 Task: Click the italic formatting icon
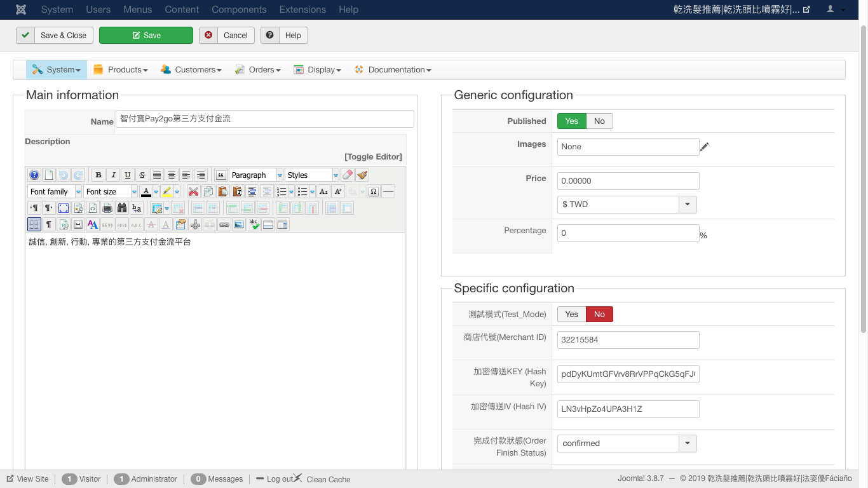113,175
